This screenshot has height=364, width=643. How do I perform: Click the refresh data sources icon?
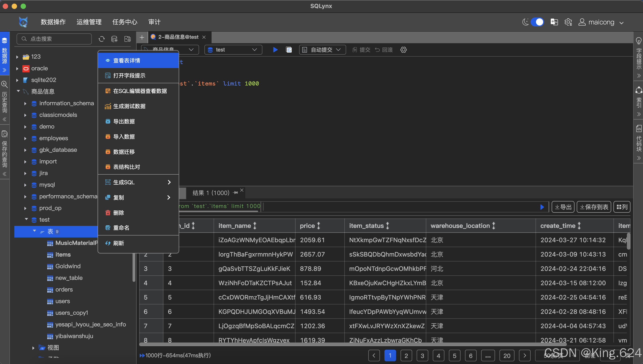pos(101,39)
